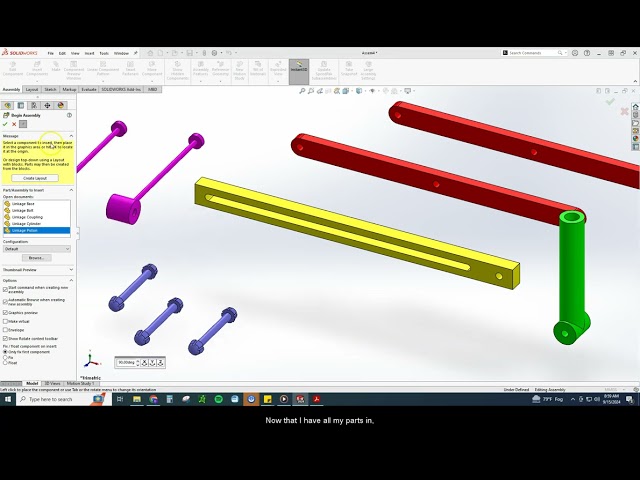Select Linkage Bolt in open documents

37,210
